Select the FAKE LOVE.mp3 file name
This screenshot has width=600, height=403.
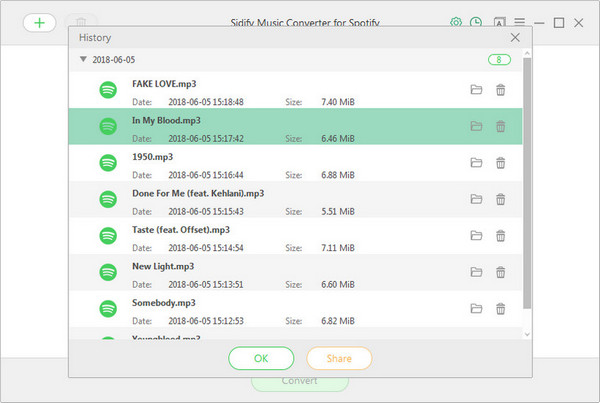point(164,84)
